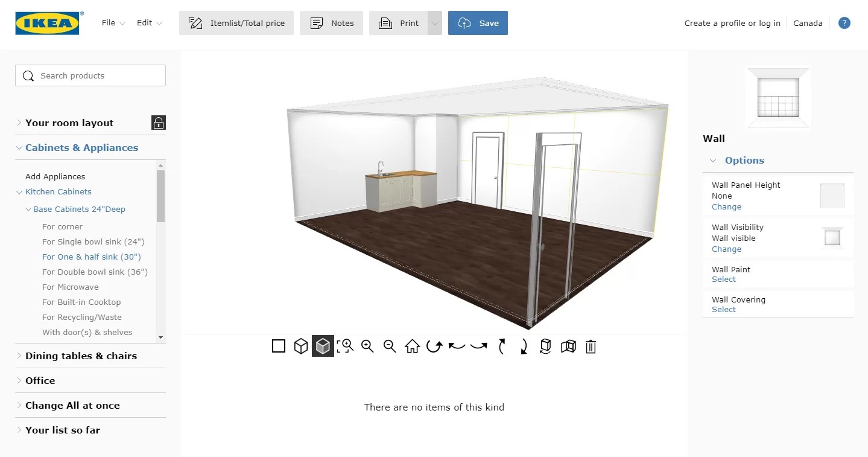Delete selection using the trash icon
The image size is (868, 457).
(591, 346)
